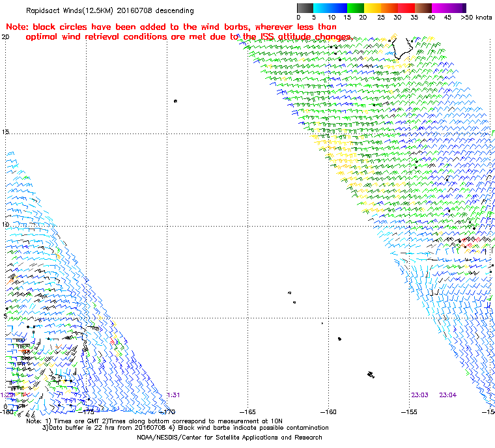The height and width of the screenshot is (448, 495).
Task: Click the purple swath time "23:03"
Action: 419,395
